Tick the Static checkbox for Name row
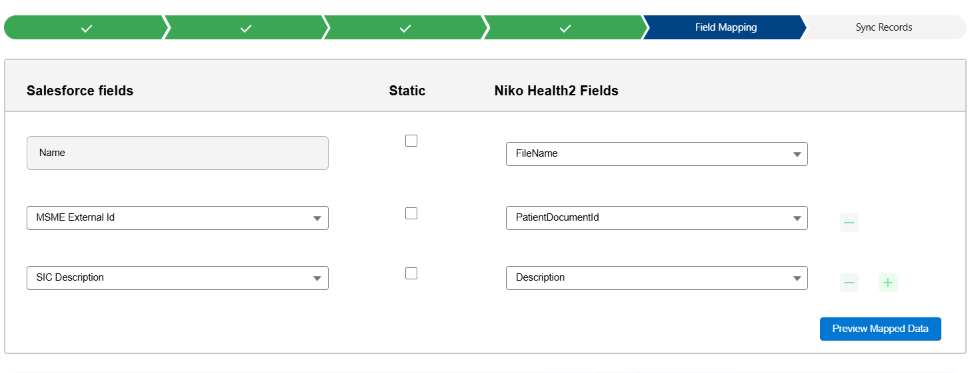 pyautogui.click(x=411, y=141)
